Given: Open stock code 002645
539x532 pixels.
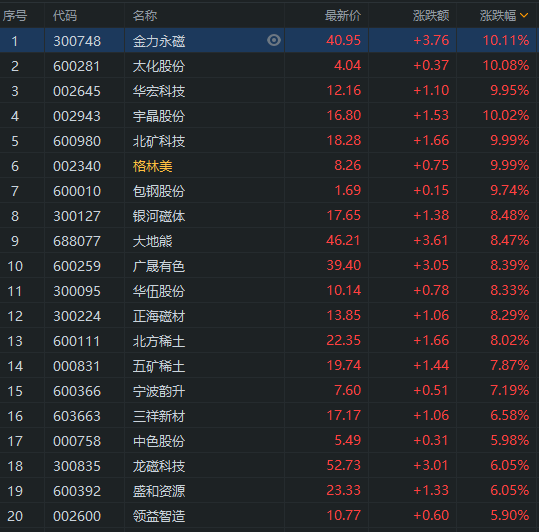Looking at the screenshot, I should tap(77, 91).
